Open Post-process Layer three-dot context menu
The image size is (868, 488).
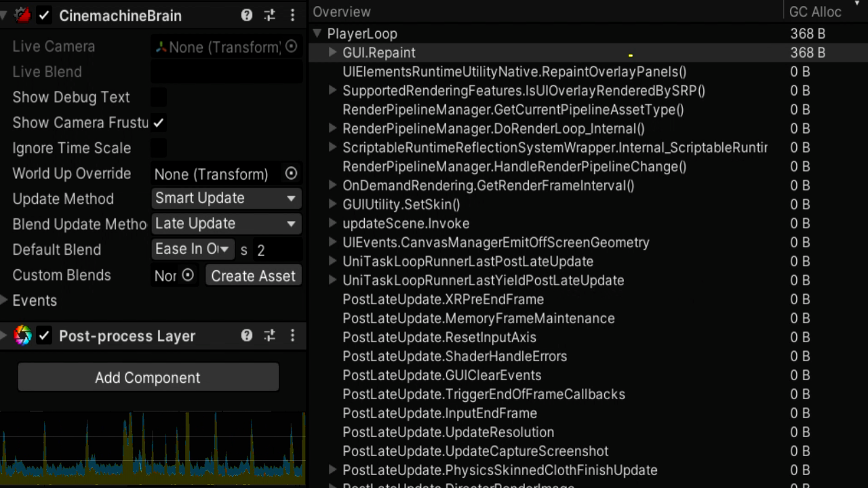292,335
